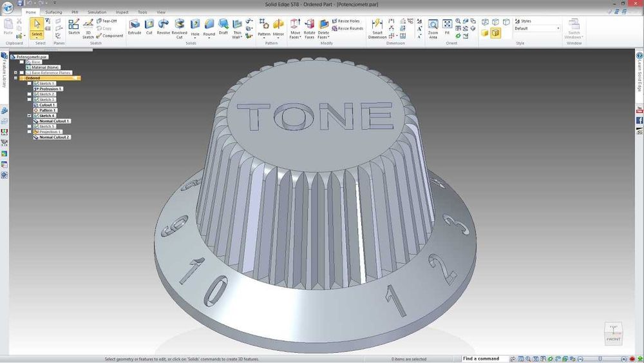Choose the Cut tool
The width and height of the screenshot is (644, 363).
(x=149, y=26)
